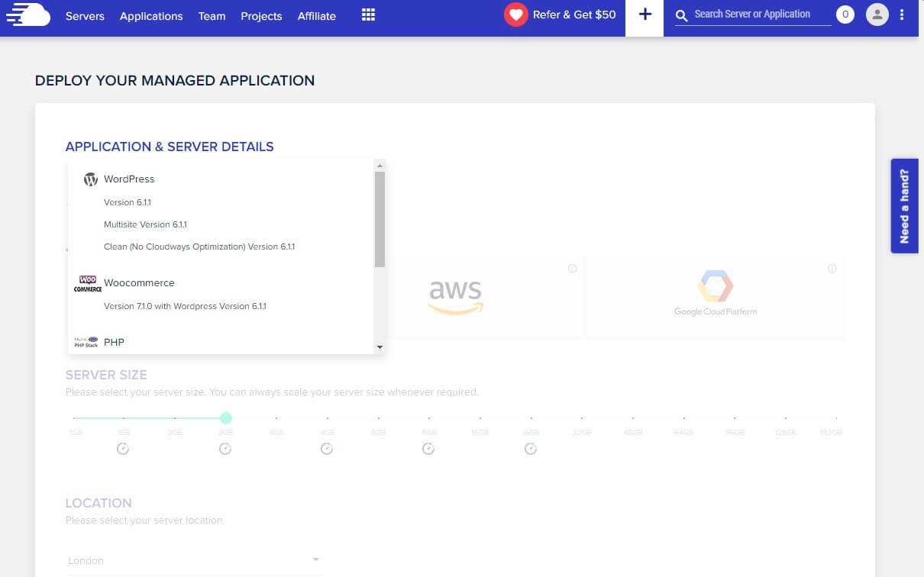The width and height of the screenshot is (924, 577).
Task: Click application list scrollbar up arrow
Action: pyautogui.click(x=380, y=165)
